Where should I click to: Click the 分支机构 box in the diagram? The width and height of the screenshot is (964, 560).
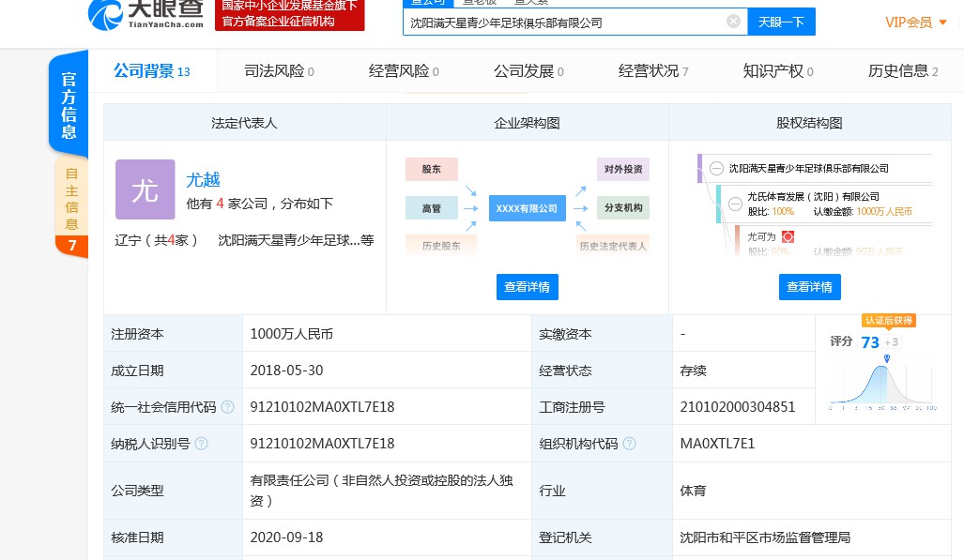(622, 207)
